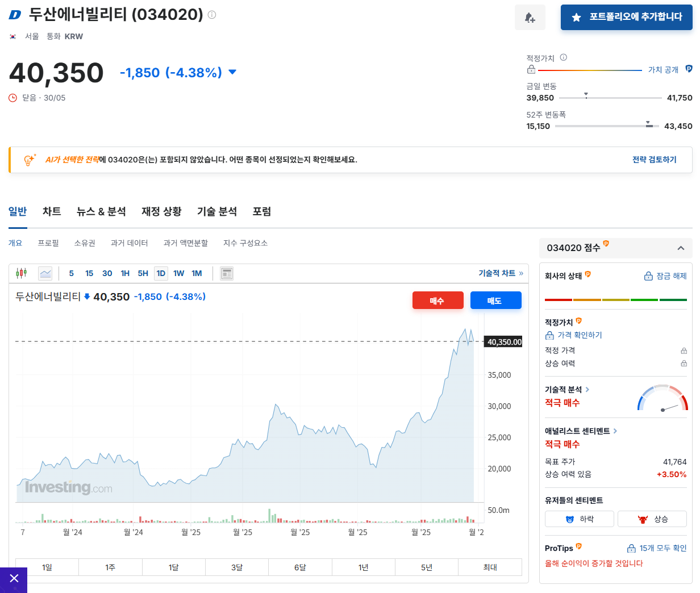700x593 pixels.
Task: Open the news panel icon in chart toolbar
Action: 226,273
